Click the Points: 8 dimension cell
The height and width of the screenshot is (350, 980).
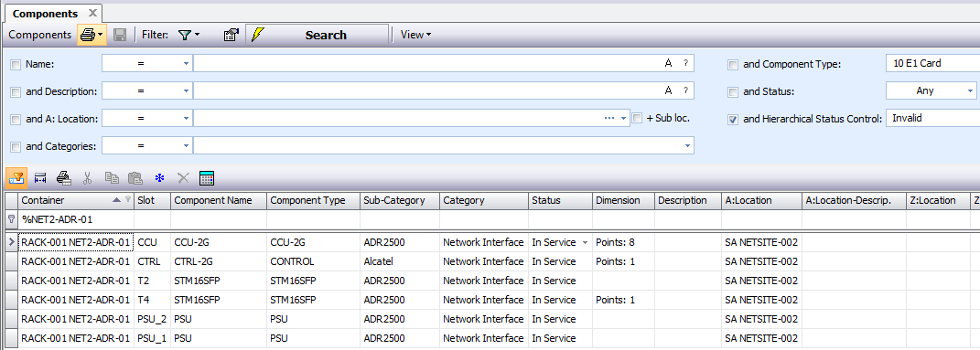pyautogui.click(x=623, y=242)
